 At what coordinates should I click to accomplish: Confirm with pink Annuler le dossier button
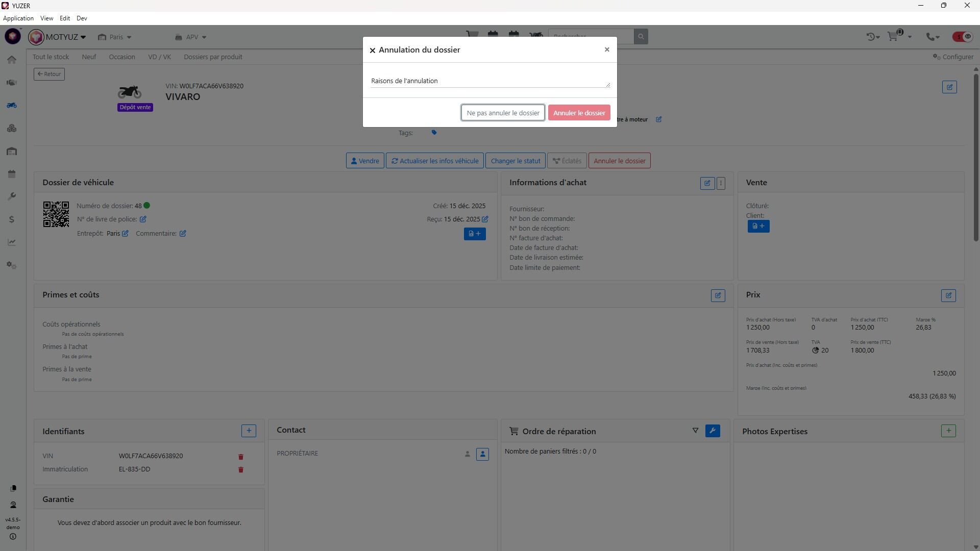pyautogui.click(x=579, y=113)
